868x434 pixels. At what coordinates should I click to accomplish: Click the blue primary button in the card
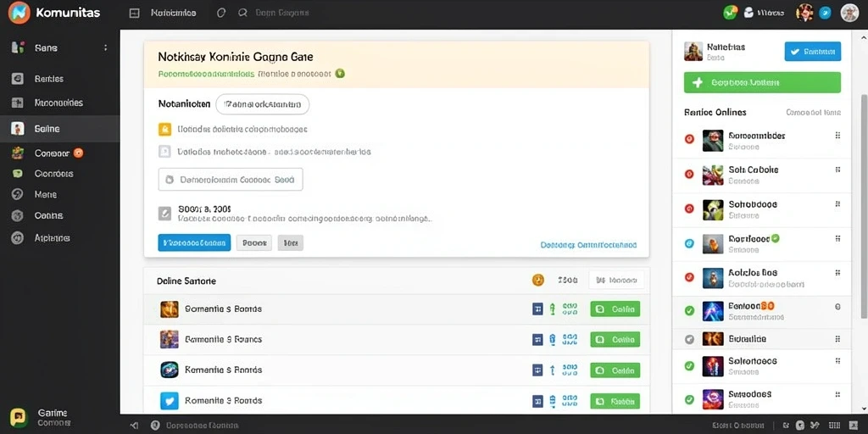(194, 242)
